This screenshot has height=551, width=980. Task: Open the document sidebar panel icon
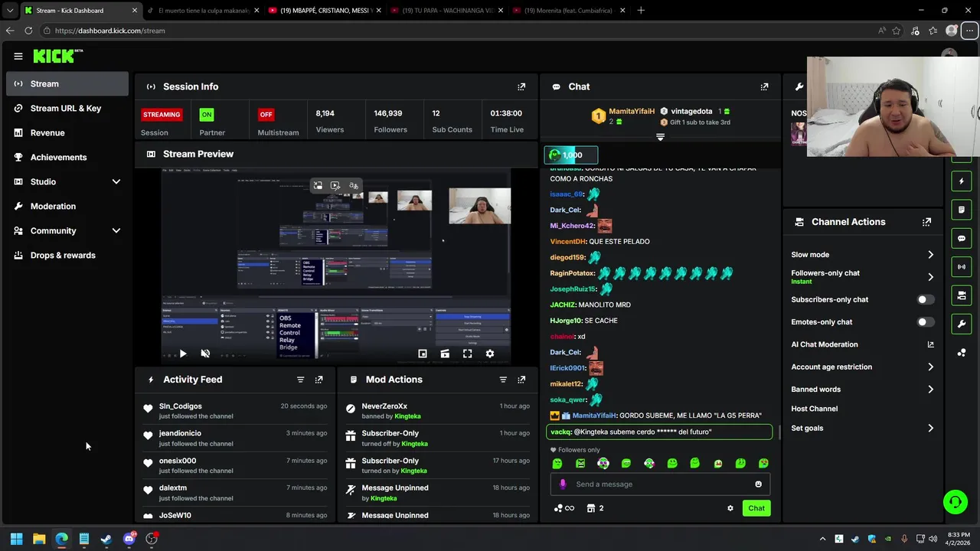coord(962,210)
